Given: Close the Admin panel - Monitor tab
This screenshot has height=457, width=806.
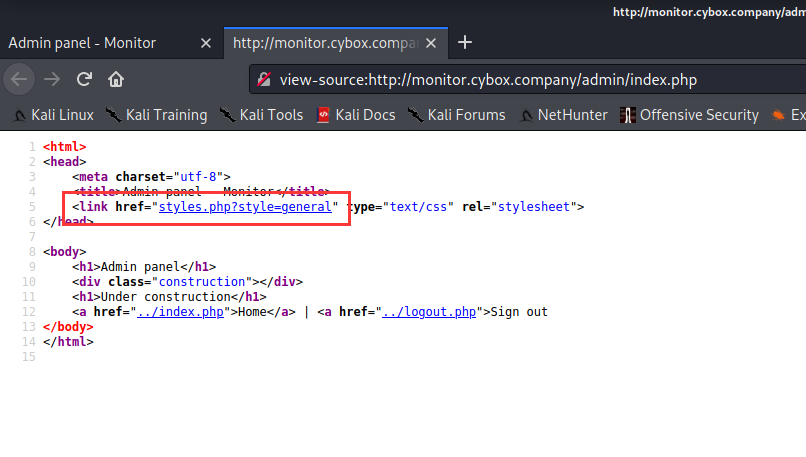Looking at the screenshot, I should tap(206, 43).
